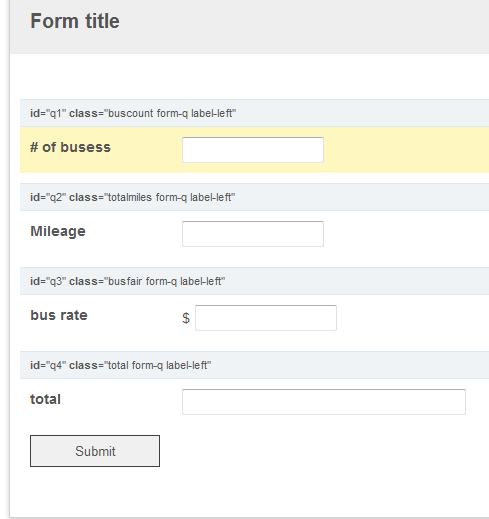The width and height of the screenshot is (489, 519).
Task: Click the wide 'total' text field
Action: coord(324,402)
